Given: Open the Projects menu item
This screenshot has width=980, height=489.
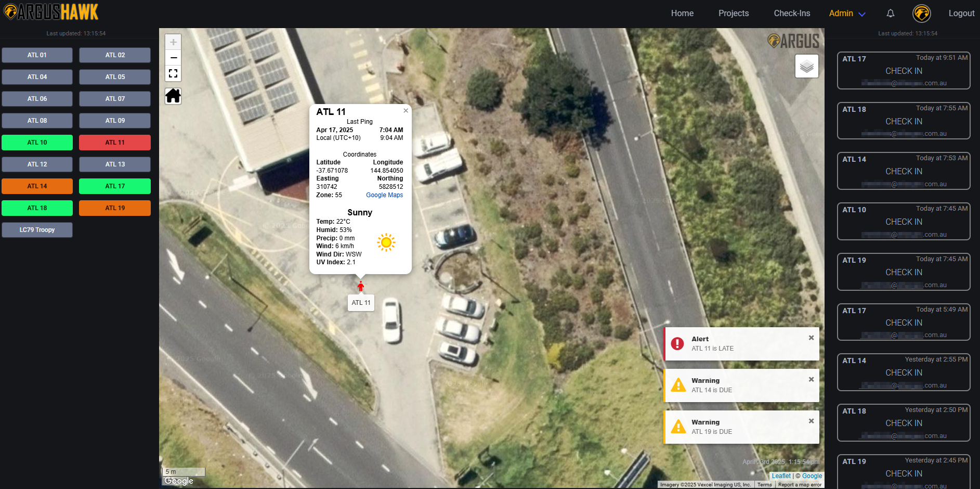Looking at the screenshot, I should click(733, 14).
